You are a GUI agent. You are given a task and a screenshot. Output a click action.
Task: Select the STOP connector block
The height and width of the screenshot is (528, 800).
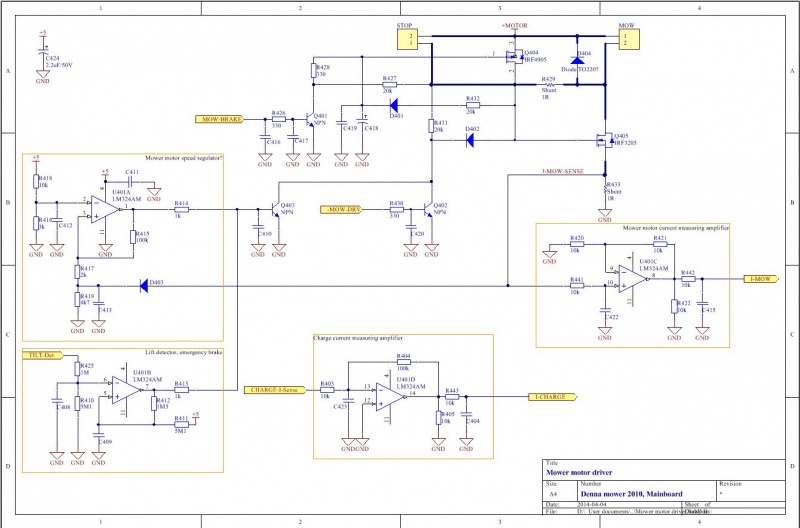tap(407, 39)
